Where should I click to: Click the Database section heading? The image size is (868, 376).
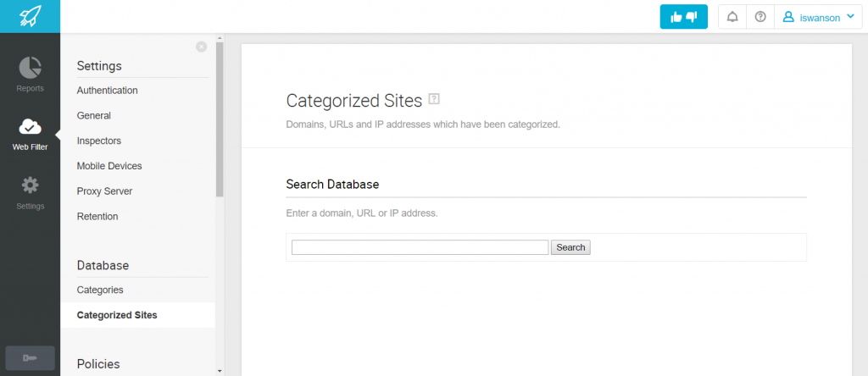coord(103,265)
